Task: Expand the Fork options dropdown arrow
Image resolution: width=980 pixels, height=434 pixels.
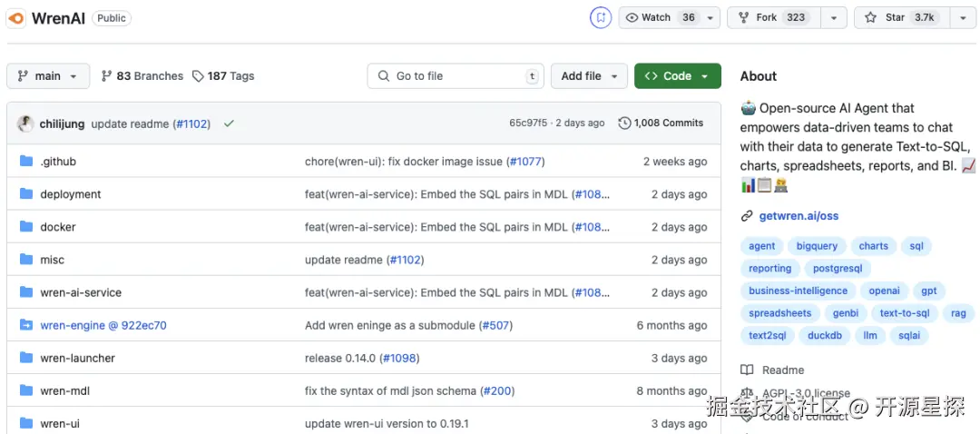Action: coord(834,18)
